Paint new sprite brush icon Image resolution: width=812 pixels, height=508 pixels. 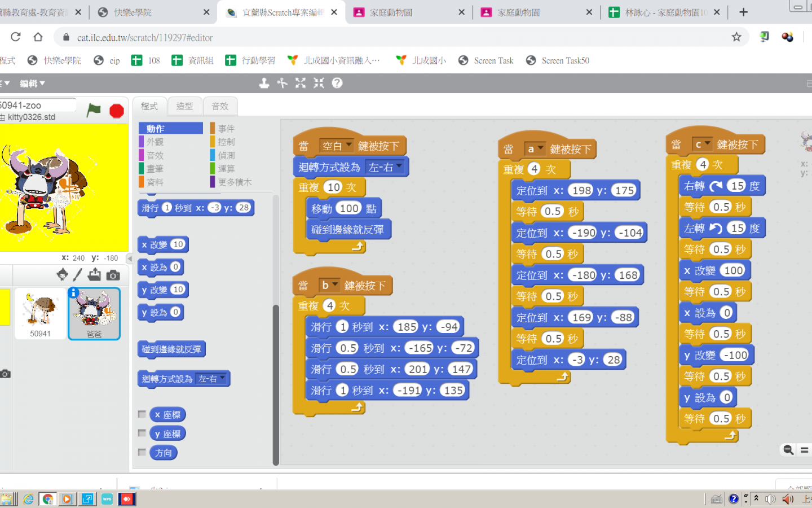78,275
